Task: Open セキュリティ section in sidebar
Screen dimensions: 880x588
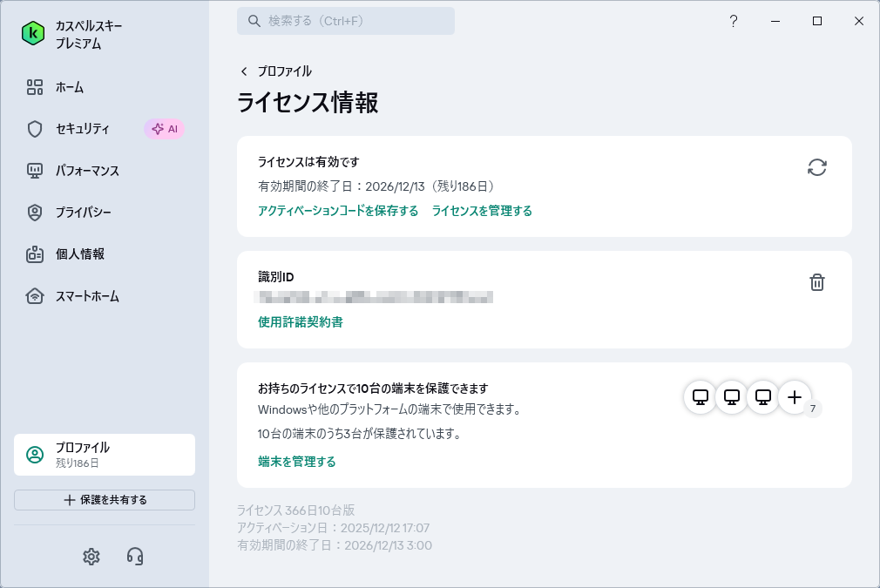Action: click(82, 129)
